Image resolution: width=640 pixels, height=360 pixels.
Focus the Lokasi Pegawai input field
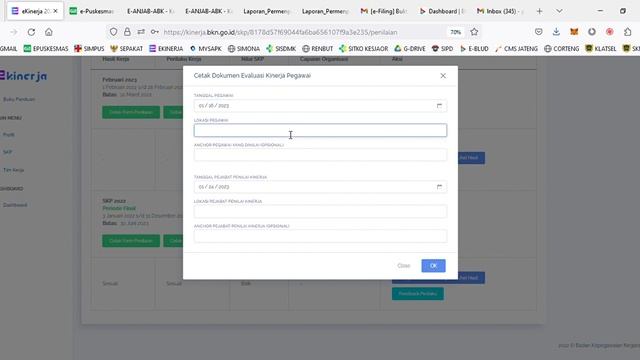320,130
